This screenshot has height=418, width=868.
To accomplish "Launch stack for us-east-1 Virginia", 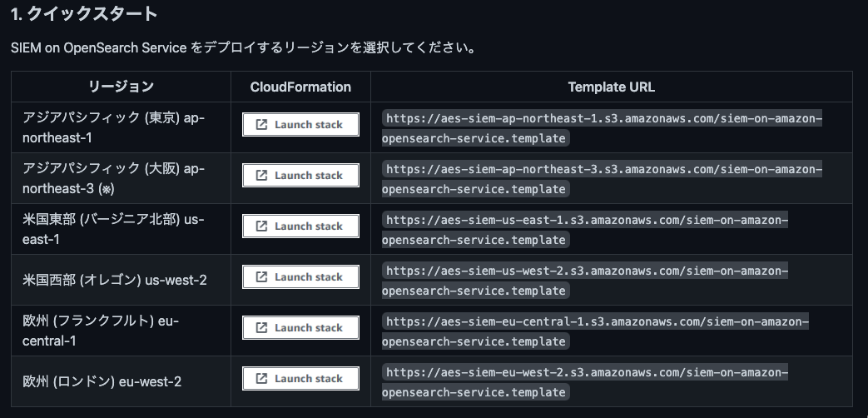I will click(x=300, y=226).
